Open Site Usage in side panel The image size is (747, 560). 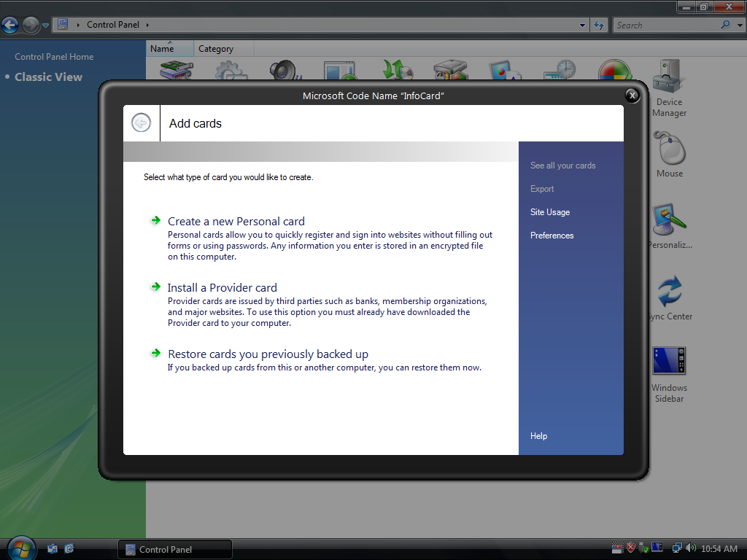coord(550,212)
